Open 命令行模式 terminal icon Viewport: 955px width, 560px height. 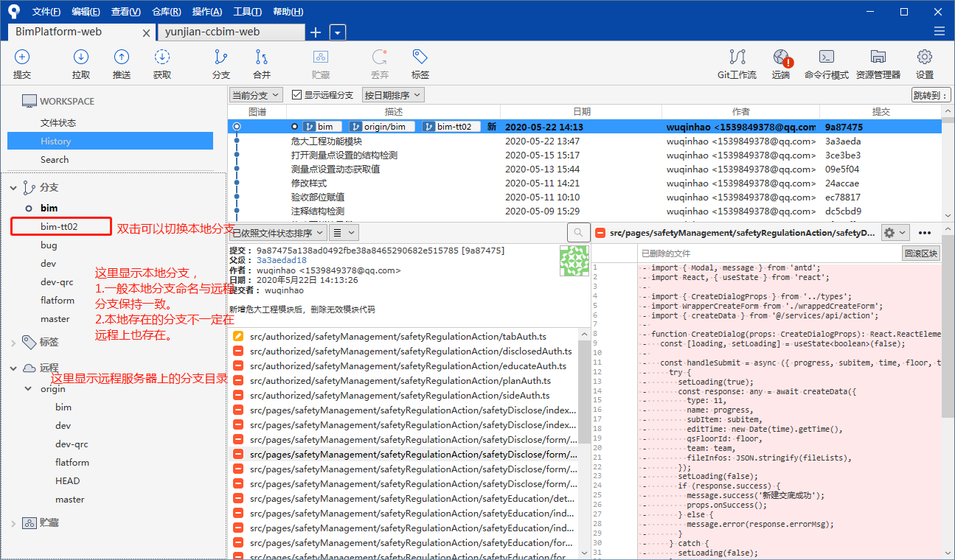(x=827, y=57)
